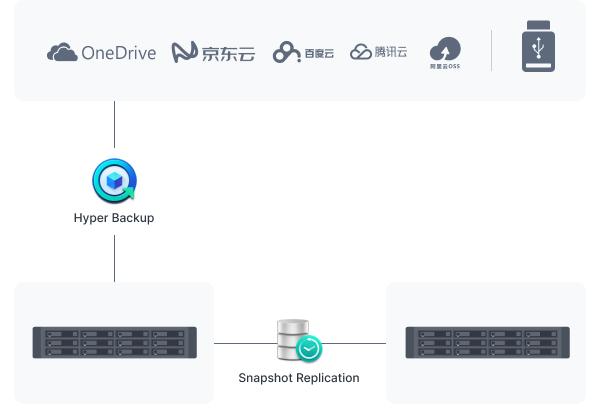Select the left rackmount NAS server
Screen dimensions: 600x406
coord(115,342)
